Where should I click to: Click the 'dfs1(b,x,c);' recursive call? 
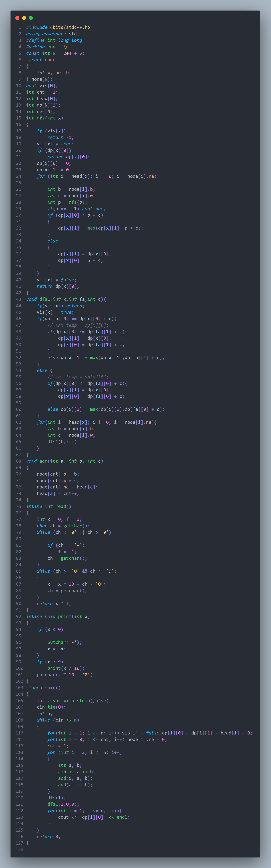tap(63, 442)
